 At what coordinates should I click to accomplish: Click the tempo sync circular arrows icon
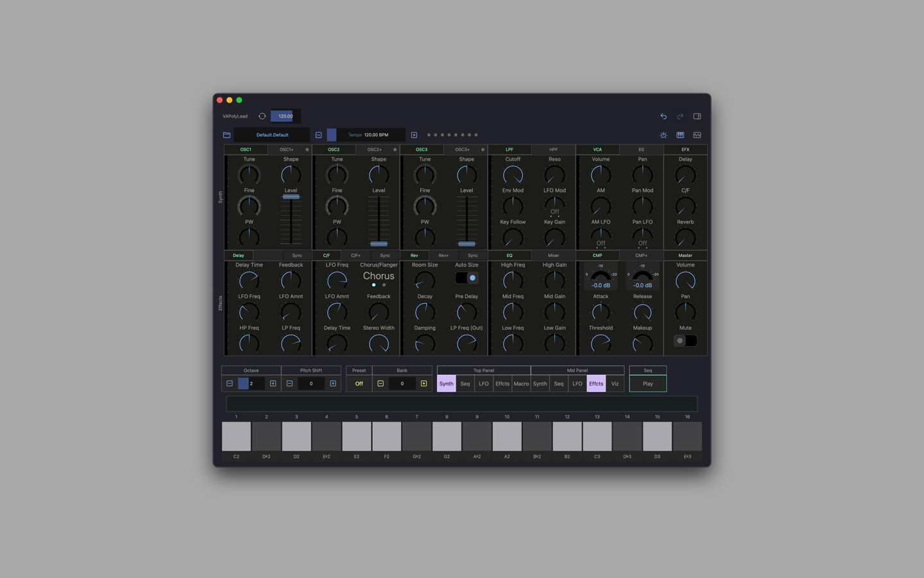(262, 116)
